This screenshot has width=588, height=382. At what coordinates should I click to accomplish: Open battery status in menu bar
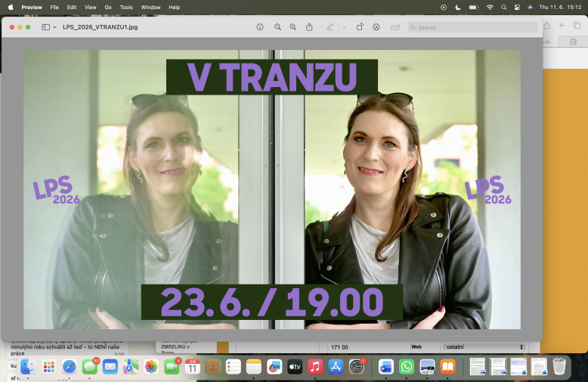coord(474,7)
